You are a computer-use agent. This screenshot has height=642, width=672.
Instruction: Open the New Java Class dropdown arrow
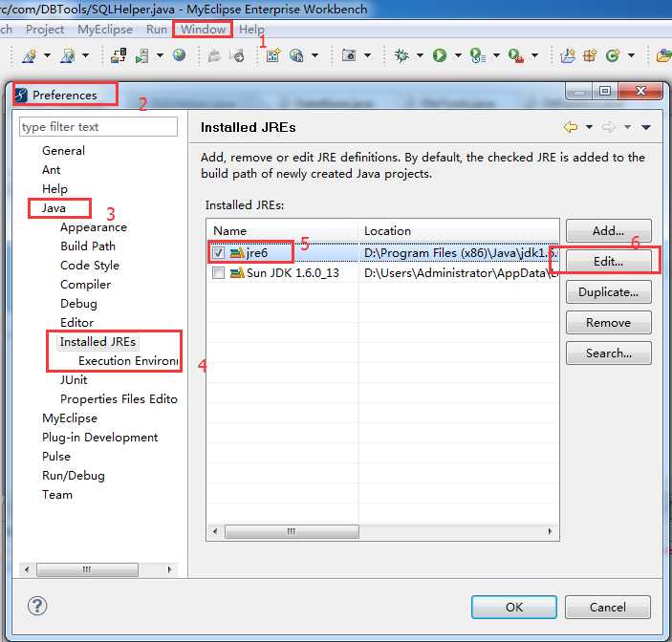click(x=631, y=55)
